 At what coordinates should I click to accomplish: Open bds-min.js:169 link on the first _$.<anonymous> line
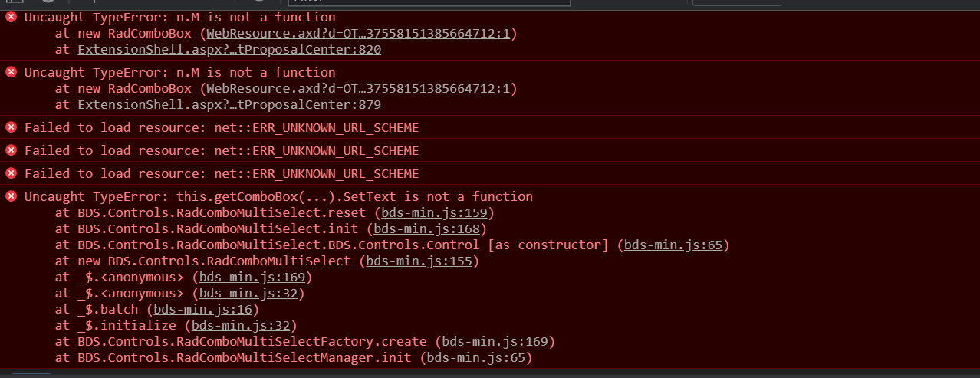252,277
